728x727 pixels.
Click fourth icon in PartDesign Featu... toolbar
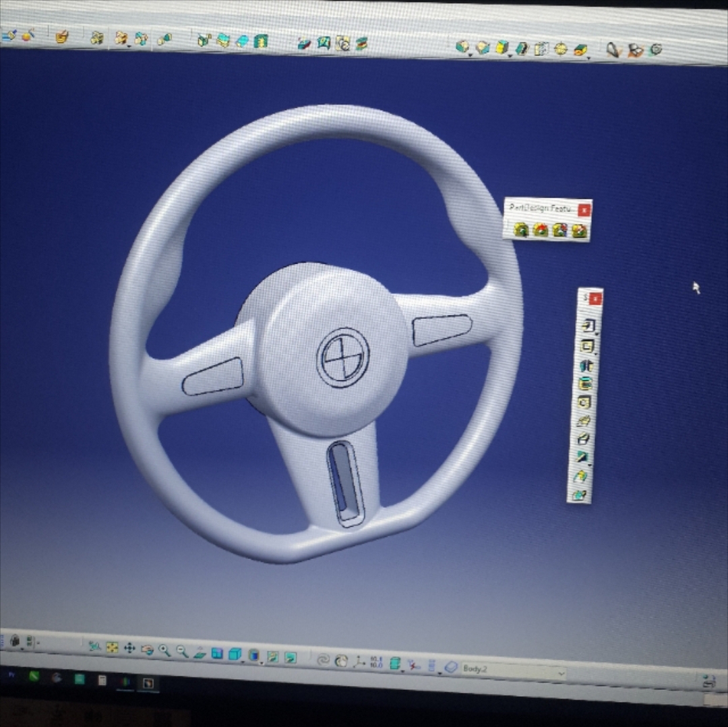(x=580, y=231)
